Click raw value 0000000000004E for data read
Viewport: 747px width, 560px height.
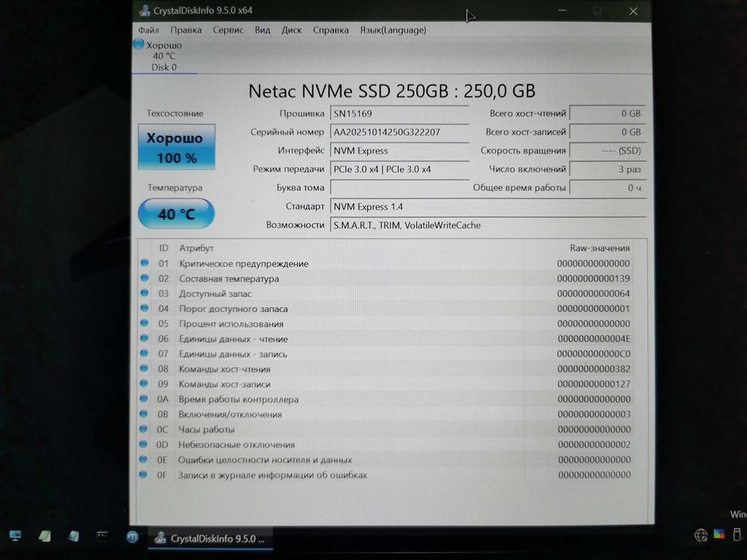pos(593,339)
